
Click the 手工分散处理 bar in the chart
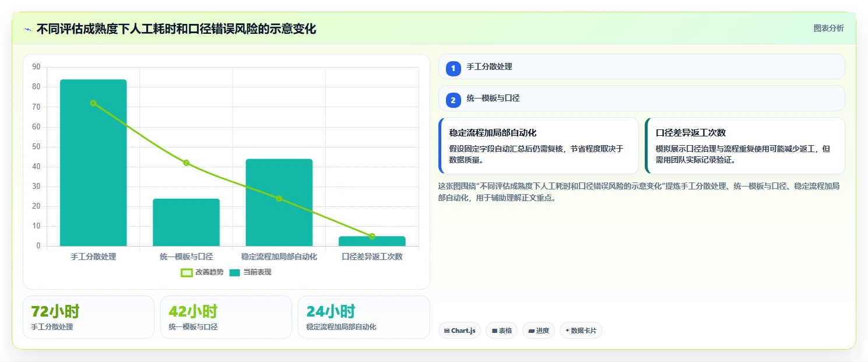93,163
